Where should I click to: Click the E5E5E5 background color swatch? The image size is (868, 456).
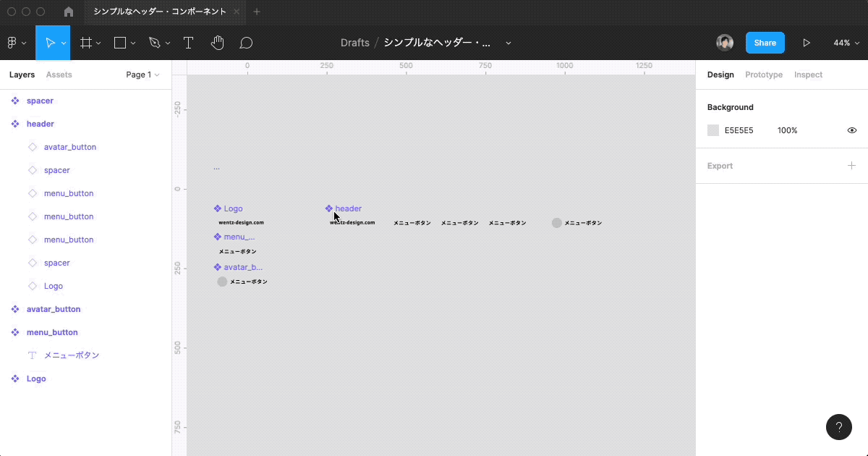(x=713, y=130)
